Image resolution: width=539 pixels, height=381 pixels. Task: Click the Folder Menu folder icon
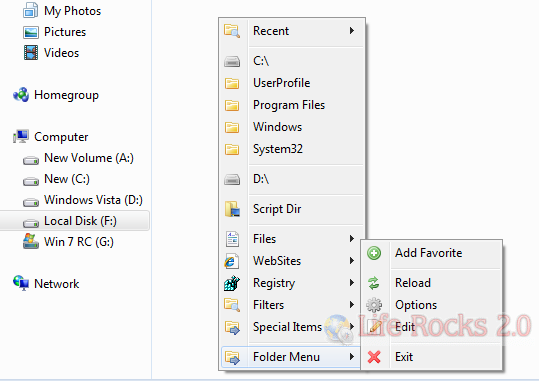[x=232, y=357]
